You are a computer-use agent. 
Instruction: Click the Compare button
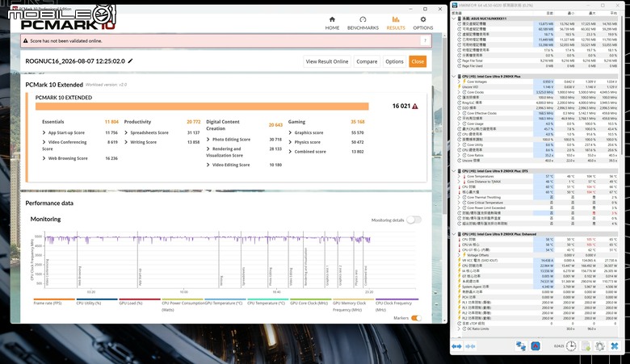[x=367, y=61]
